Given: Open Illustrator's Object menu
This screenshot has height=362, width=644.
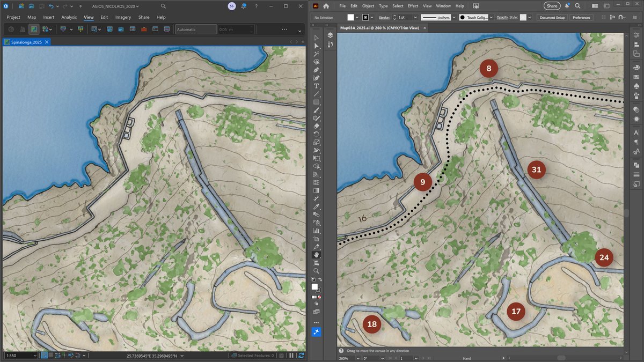Looking at the screenshot, I should (x=368, y=5).
